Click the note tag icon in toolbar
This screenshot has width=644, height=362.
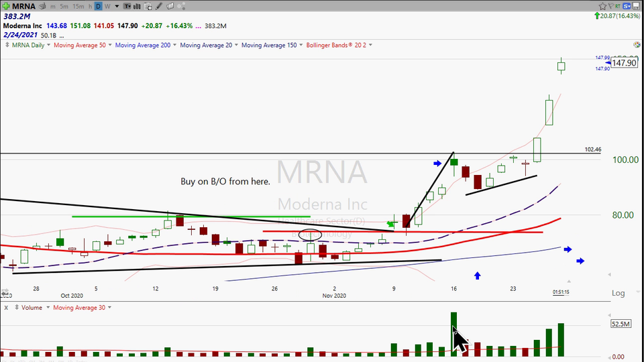point(170,6)
